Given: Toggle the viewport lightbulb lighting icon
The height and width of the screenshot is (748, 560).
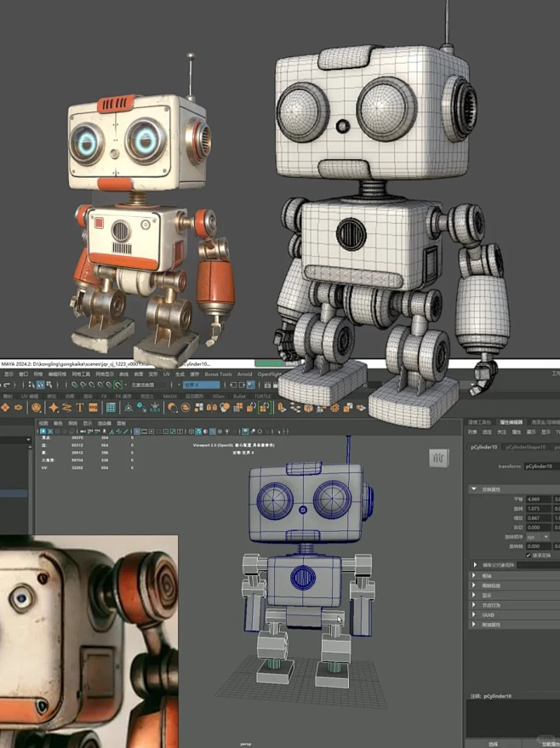Looking at the screenshot, I should [x=227, y=431].
